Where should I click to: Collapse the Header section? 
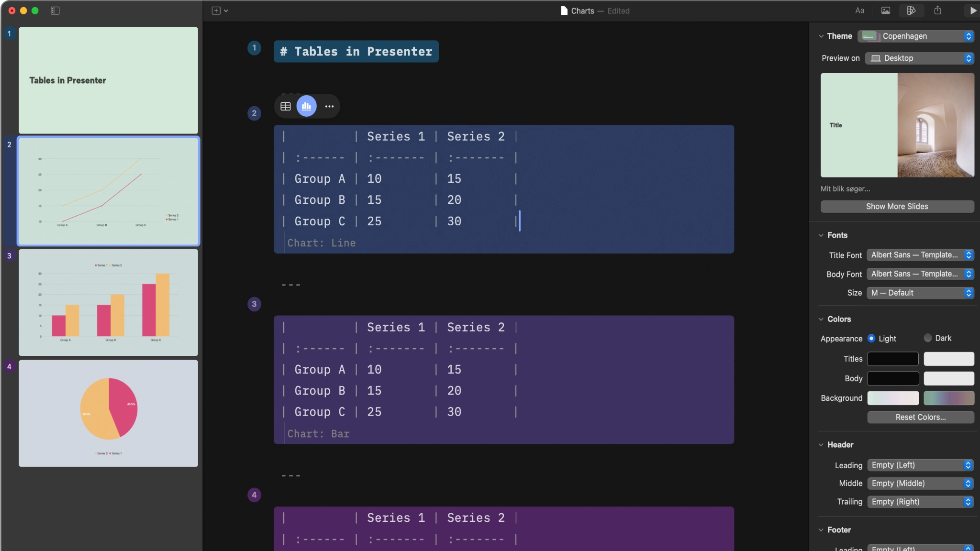point(820,444)
